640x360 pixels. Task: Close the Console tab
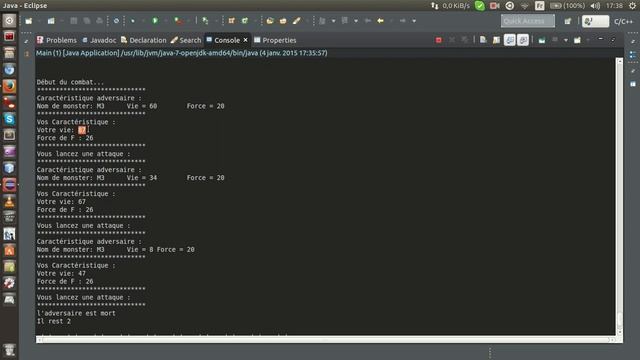[245, 40]
